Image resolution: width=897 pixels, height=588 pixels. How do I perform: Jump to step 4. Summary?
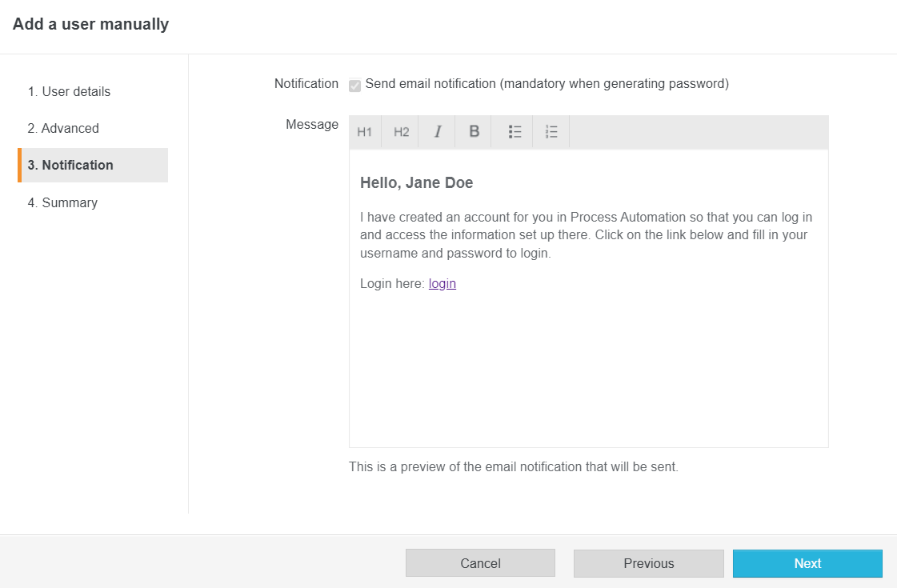(x=62, y=203)
